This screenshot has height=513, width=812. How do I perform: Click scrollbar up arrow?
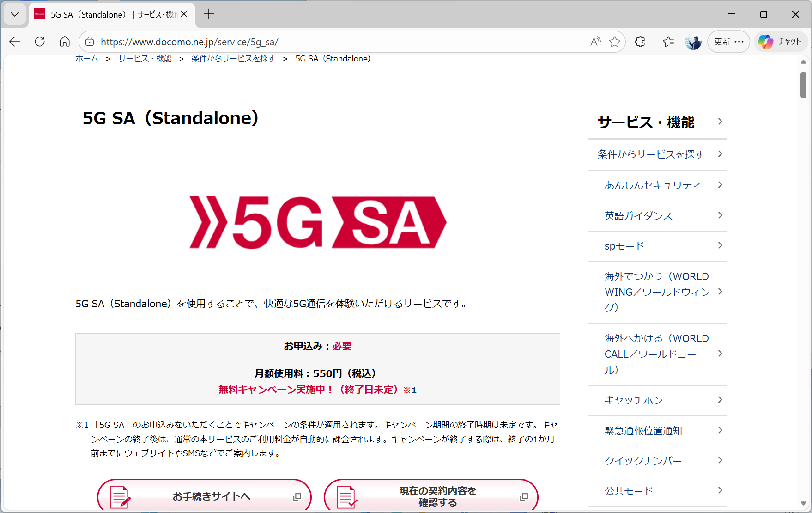pyautogui.click(x=803, y=61)
